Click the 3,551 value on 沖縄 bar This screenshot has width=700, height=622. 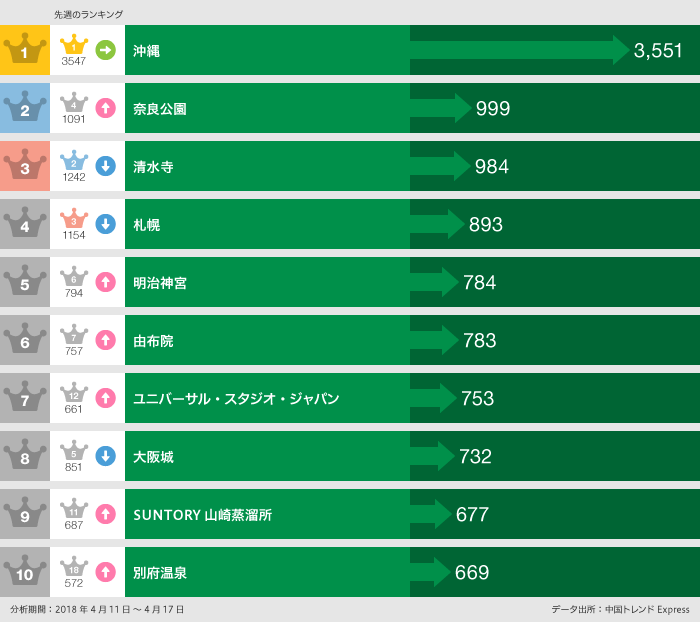tap(658, 50)
